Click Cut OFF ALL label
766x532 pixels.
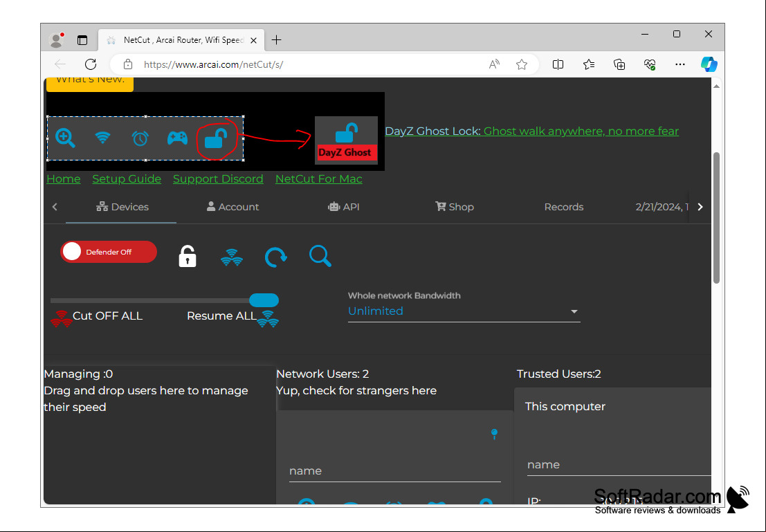point(107,315)
